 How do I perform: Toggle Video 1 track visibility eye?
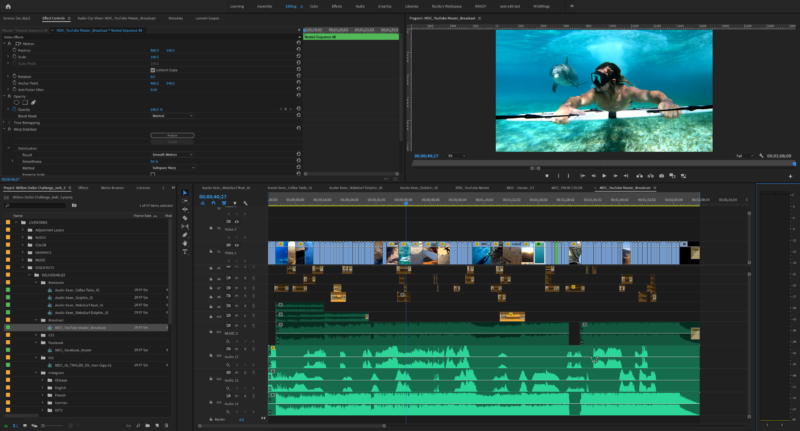(x=237, y=245)
